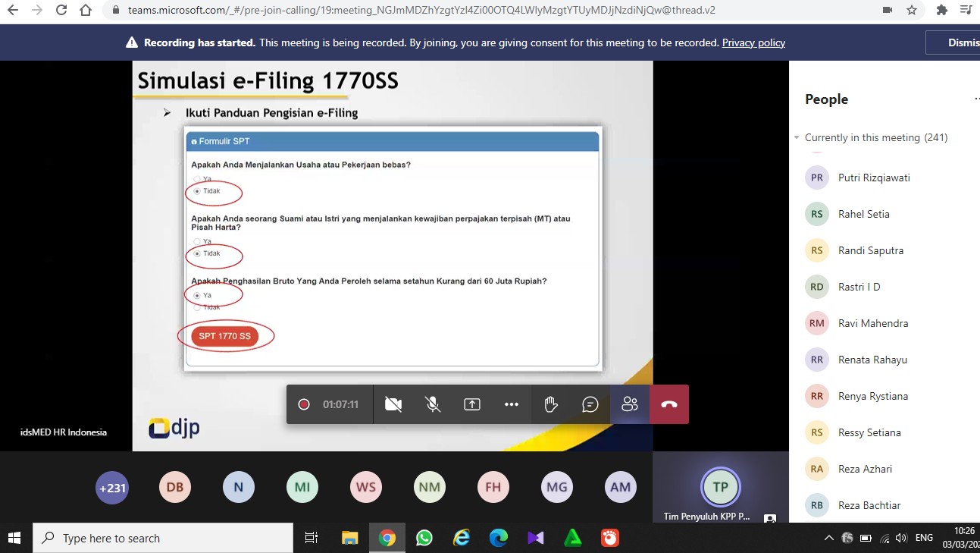
Task: Click the +231 more participants bubble
Action: coord(111,488)
